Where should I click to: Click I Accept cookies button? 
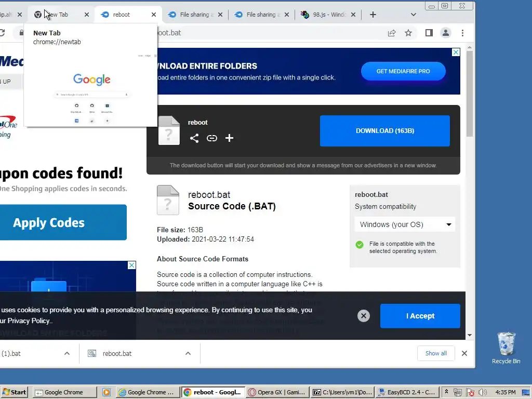(x=420, y=316)
